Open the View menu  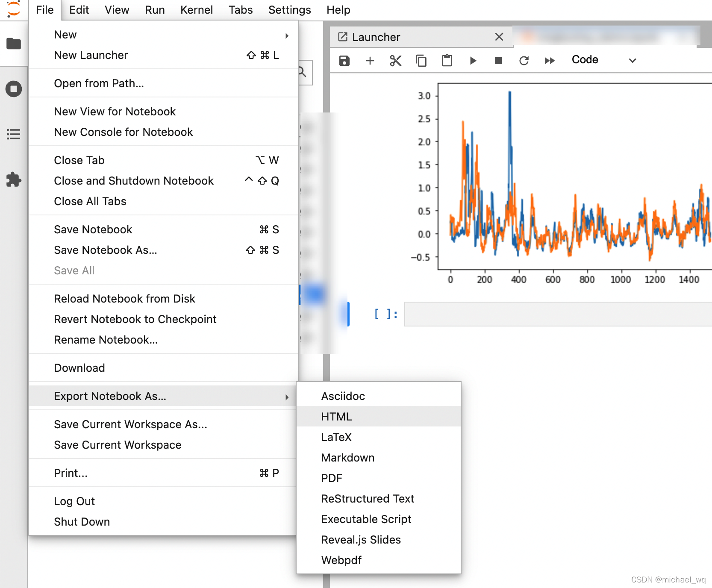coord(117,10)
